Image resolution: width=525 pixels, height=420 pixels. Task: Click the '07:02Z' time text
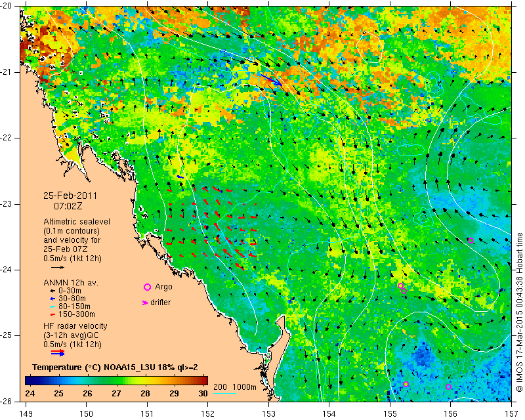pos(68,206)
